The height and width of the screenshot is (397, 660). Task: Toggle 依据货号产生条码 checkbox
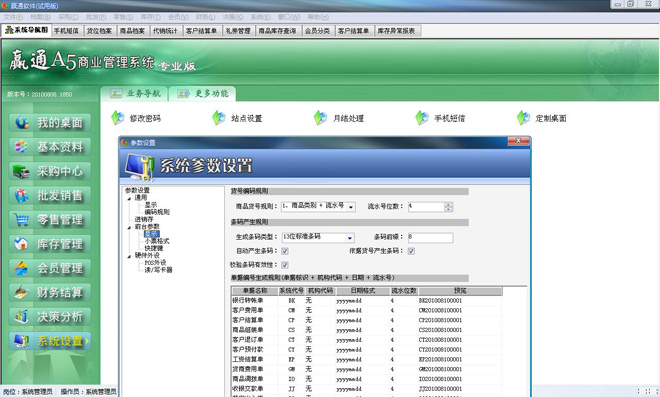[411, 251]
